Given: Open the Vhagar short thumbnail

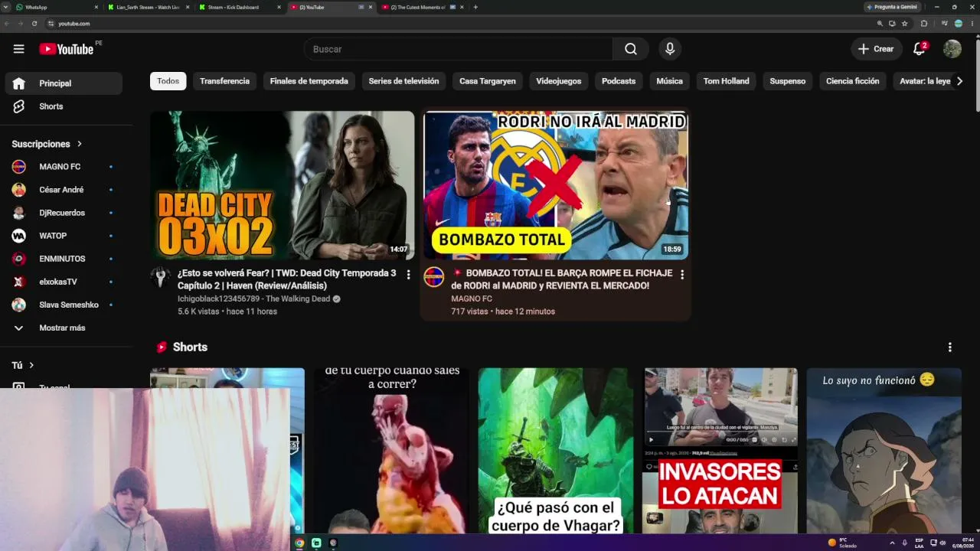Looking at the screenshot, I should click(x=556, y=451).
